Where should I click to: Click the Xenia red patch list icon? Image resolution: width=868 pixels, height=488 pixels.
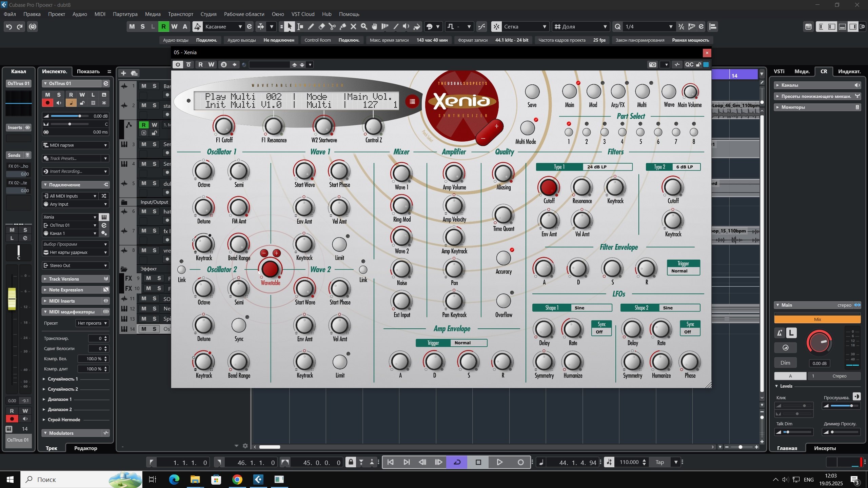[x=412, y=101]
